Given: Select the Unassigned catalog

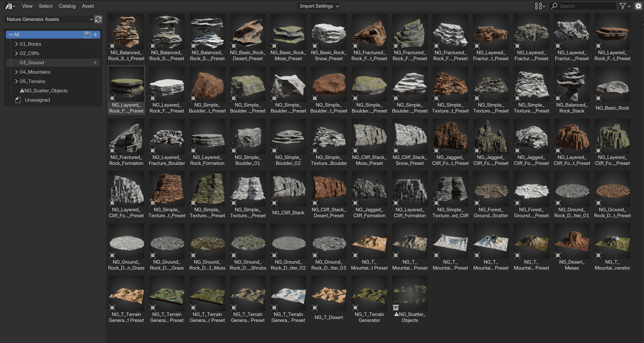Looking at the screenshot, I should 37,100.
